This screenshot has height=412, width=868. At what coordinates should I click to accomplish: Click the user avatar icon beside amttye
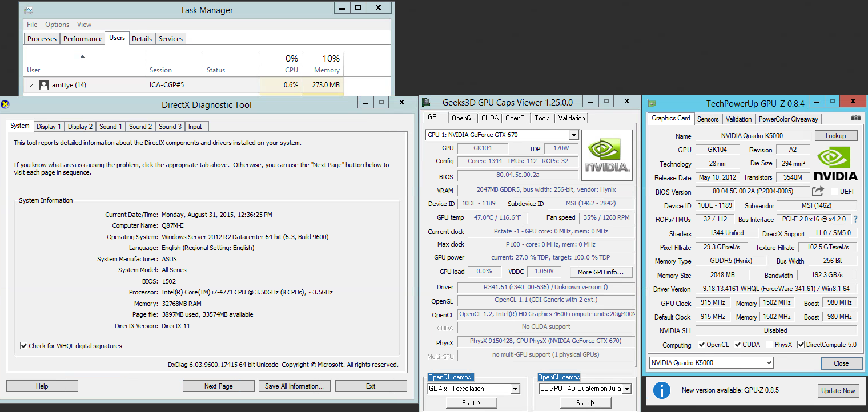44,85
